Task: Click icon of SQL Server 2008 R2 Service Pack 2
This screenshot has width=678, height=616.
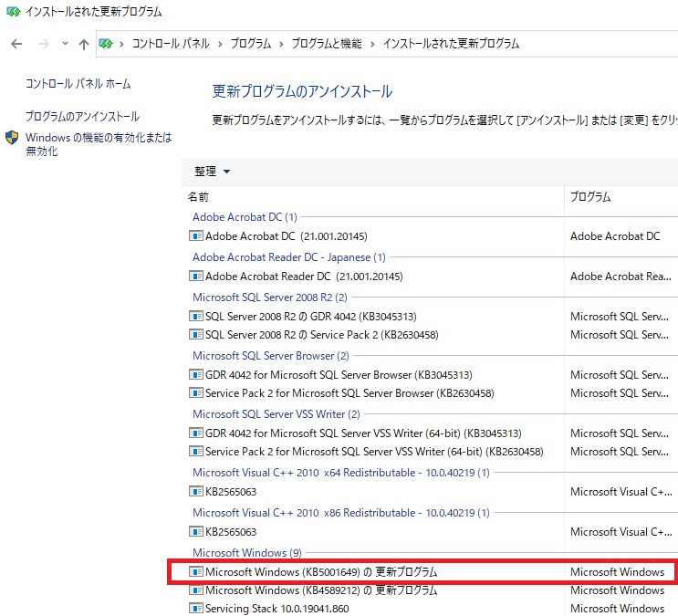Action: [x=196, y=334]
